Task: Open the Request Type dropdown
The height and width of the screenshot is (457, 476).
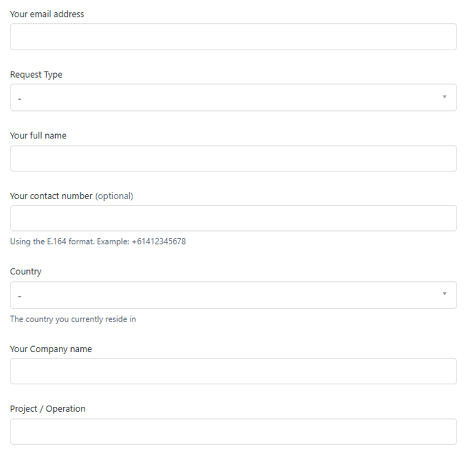Action: [x=233, y=97]
